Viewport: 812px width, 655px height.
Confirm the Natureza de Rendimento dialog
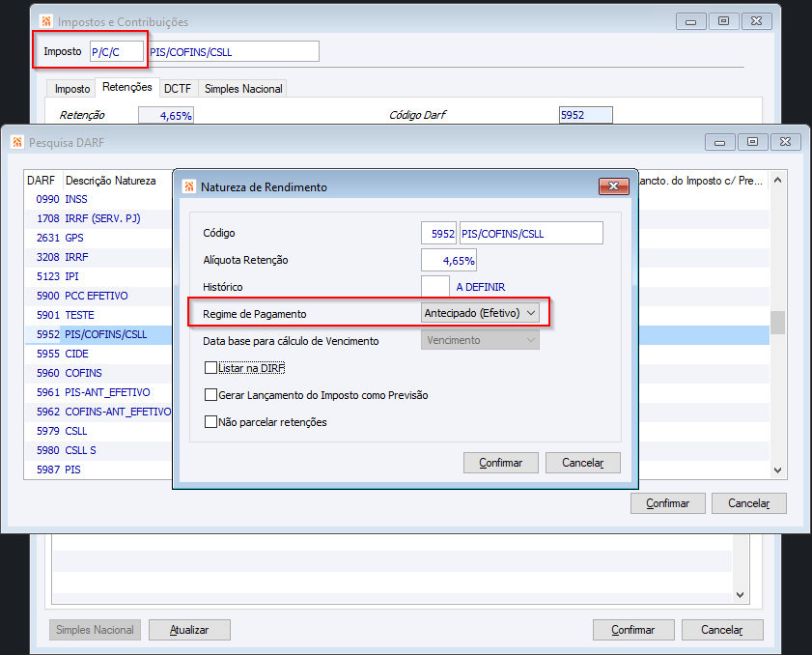pos(501,463)
